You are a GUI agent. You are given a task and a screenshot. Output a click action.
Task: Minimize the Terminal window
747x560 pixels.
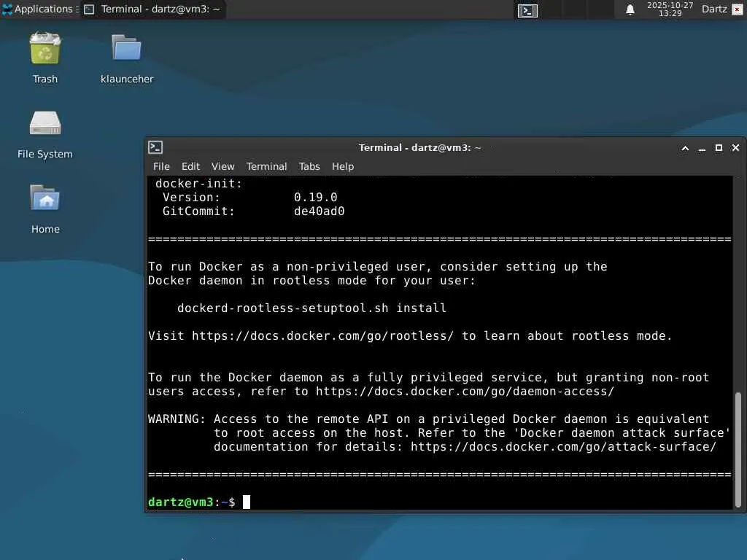coord(702,148)
